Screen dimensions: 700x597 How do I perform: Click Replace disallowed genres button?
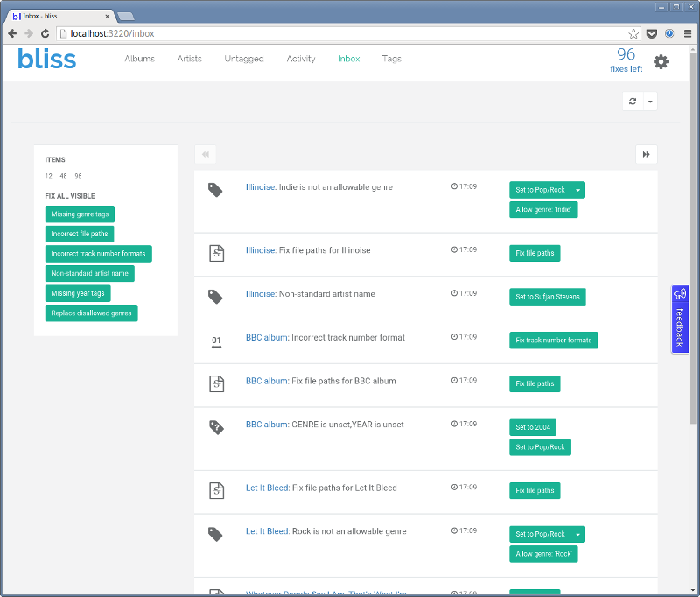click(x=92, y=313)
